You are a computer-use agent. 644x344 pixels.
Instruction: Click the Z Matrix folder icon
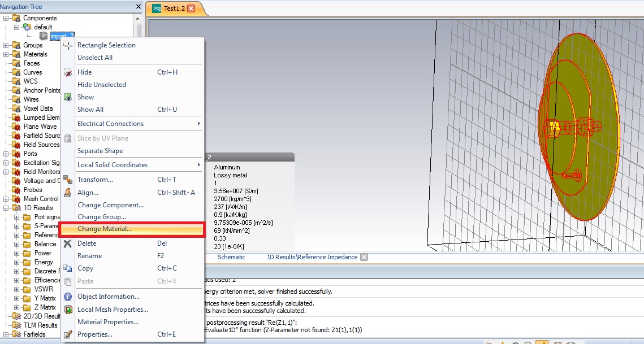27,307
